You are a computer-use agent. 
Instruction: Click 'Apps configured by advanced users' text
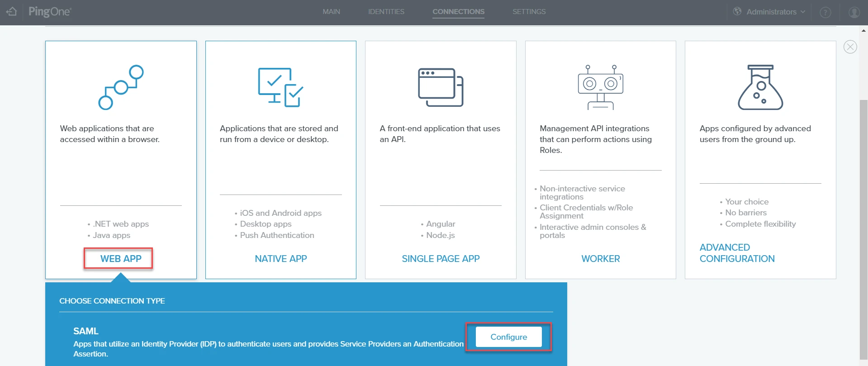tap(755, 134)
